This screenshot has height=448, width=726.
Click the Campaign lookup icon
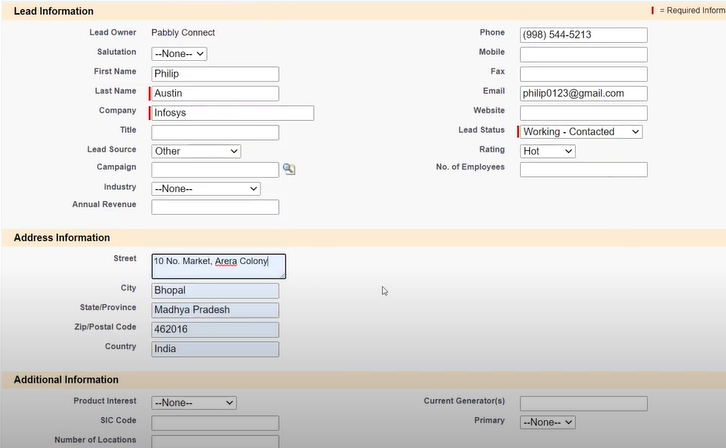coord(288,170)
